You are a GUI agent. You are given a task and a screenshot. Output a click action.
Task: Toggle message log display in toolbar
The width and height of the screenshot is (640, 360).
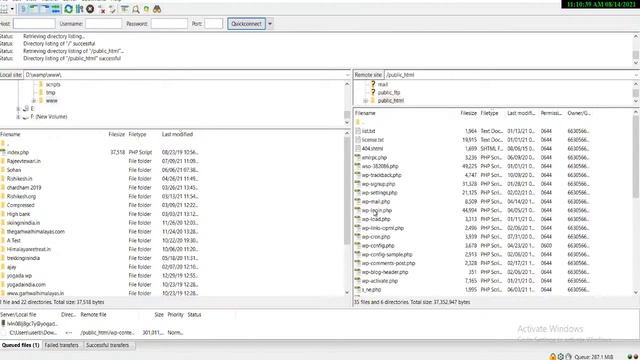(x=23, y=9)
